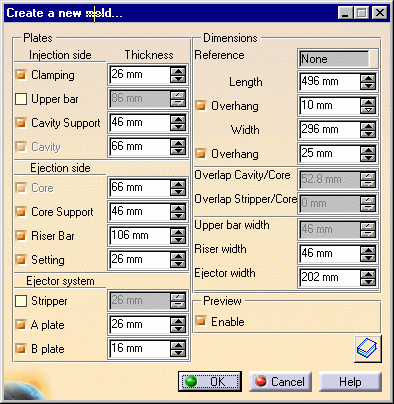Toggle the Preview Enable checkbox

click(x=201, y=321)
